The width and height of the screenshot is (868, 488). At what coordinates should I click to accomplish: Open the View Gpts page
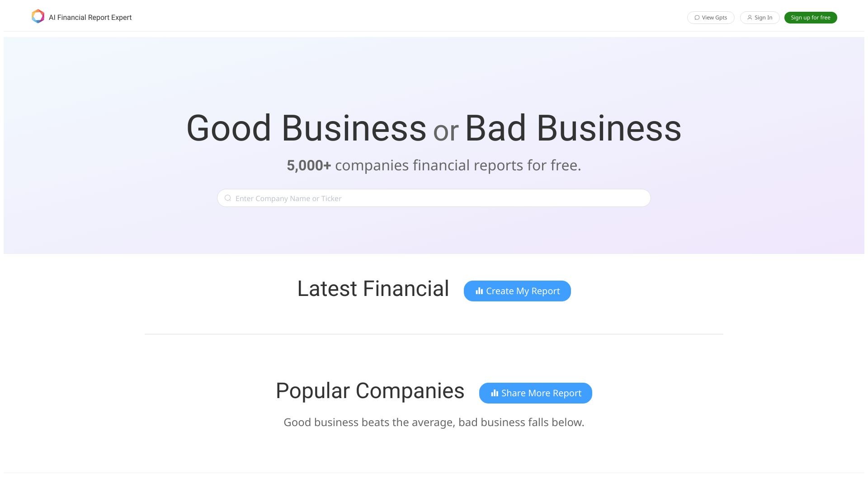point(711,17)
